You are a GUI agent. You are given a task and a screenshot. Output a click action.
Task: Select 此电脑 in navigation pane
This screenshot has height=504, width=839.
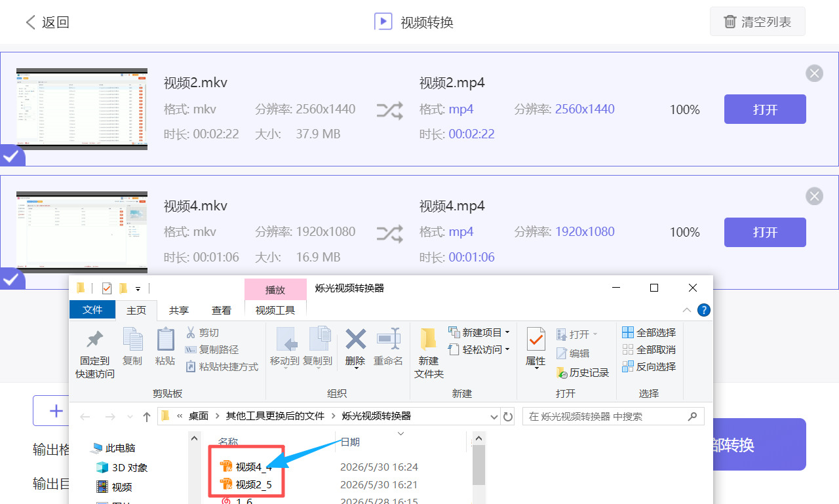(x=113, y=448)
